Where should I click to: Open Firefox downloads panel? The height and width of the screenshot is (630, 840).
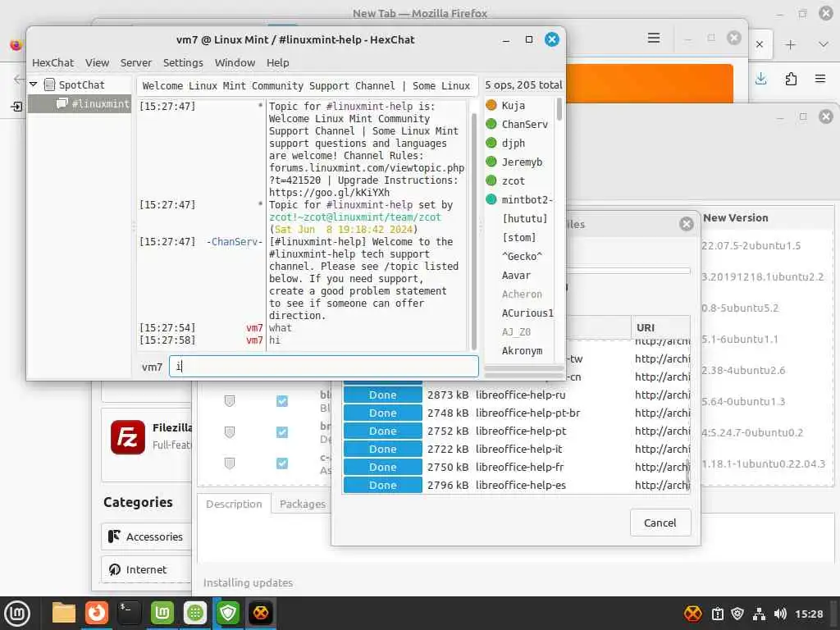pyautogui.click(x=760, y=80)
